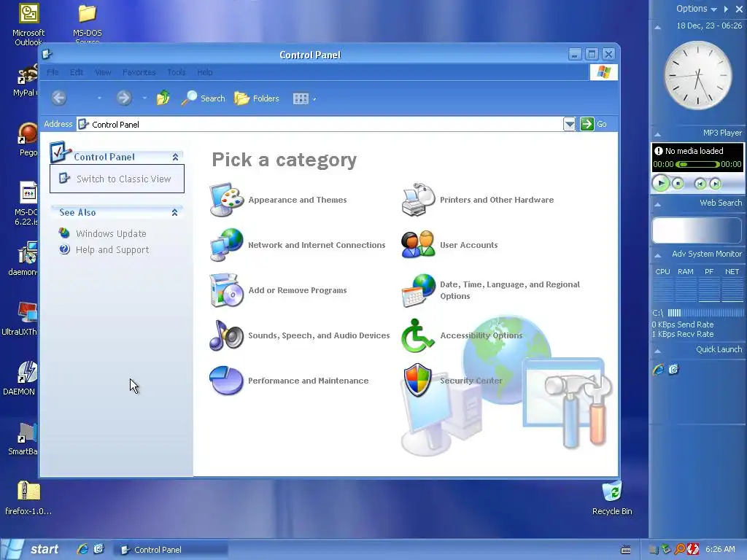747x560 pixels.
Task: Launch Internet Explorer from the sidebar Quick Launch
Action: [x=659, y=369]
